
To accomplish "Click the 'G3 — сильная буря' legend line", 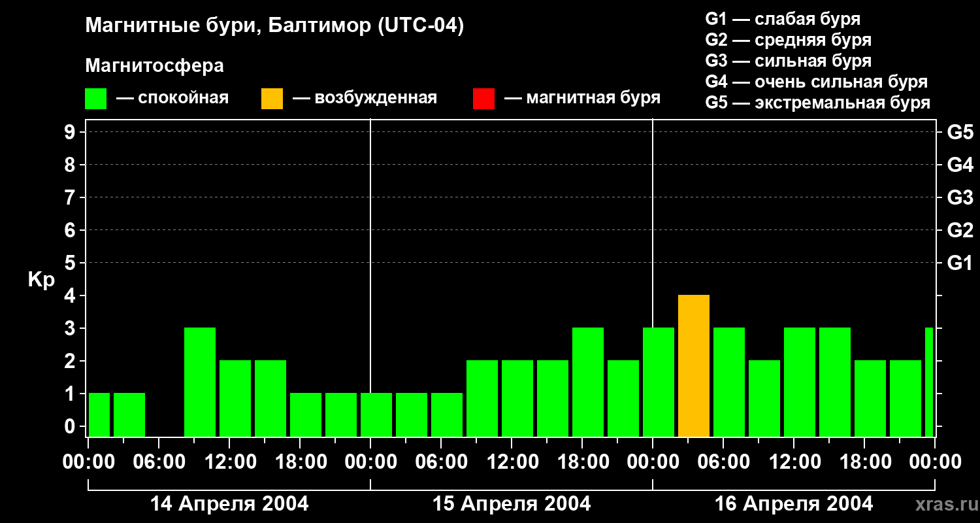I will click(x=789, y=61).
